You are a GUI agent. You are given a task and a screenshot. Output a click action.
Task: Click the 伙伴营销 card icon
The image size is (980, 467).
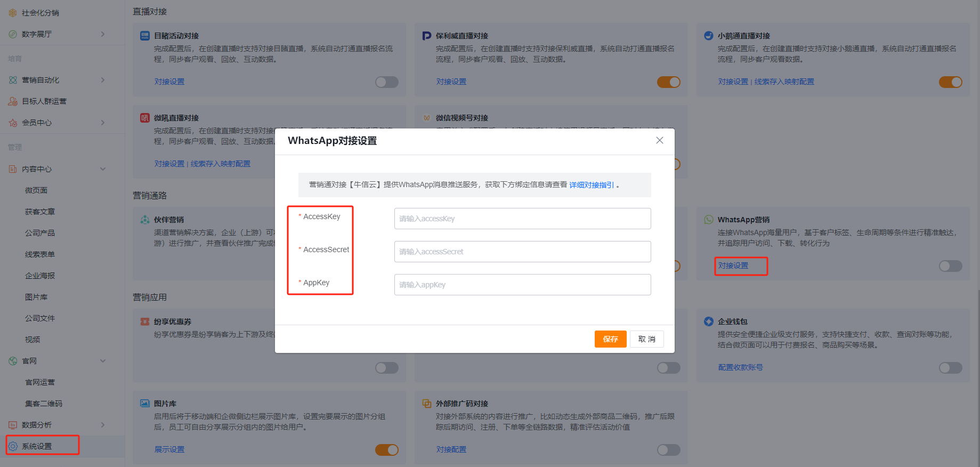tap(145, 220)
